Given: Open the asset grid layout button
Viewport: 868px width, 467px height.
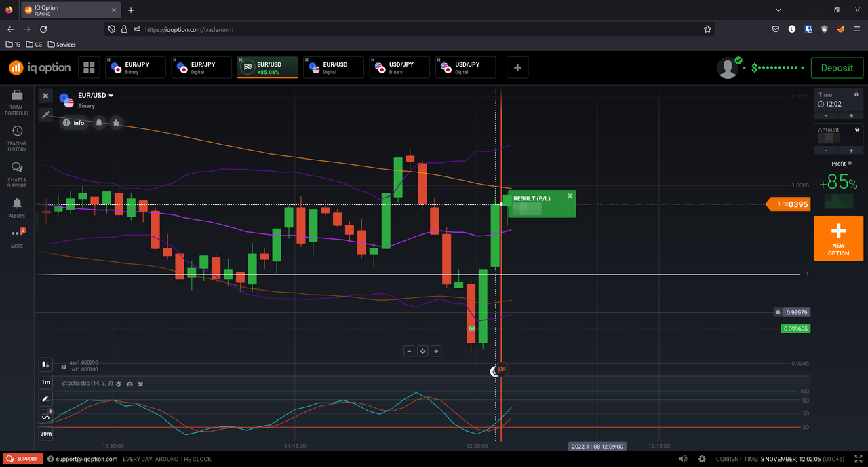Looking at the screenshot, I should click(x=89, y=67).
